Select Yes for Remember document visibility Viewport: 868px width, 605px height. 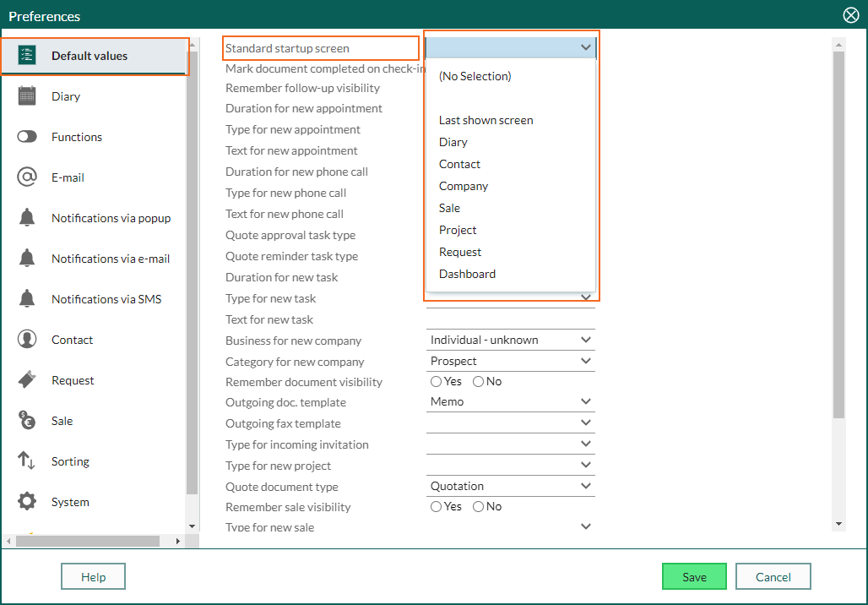tap(437, 381)
